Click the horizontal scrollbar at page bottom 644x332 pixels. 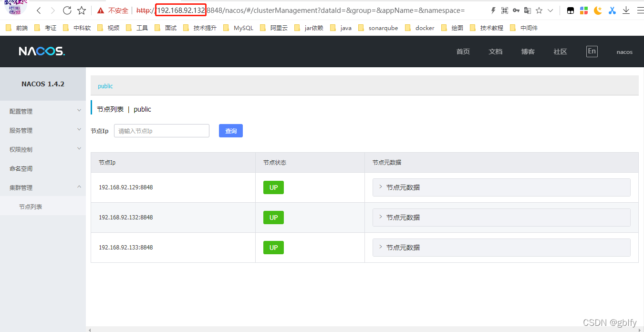pos(365,329)
